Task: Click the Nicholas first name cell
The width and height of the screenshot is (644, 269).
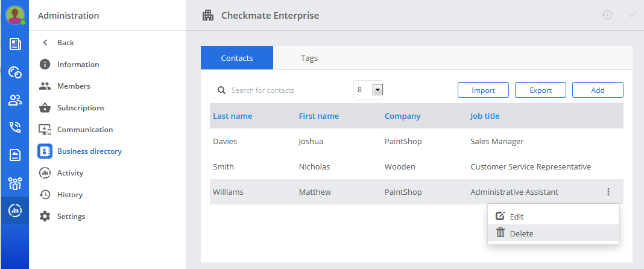Action: tap(314, 166)
